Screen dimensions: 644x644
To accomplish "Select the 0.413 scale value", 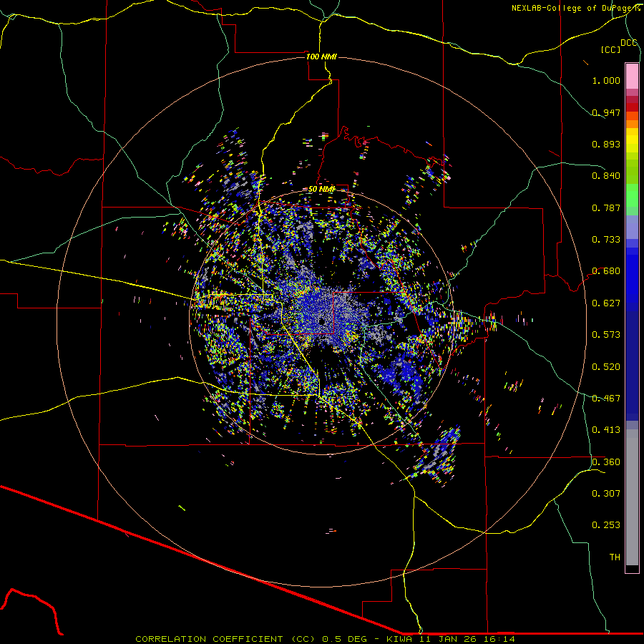I will point(606,430).
